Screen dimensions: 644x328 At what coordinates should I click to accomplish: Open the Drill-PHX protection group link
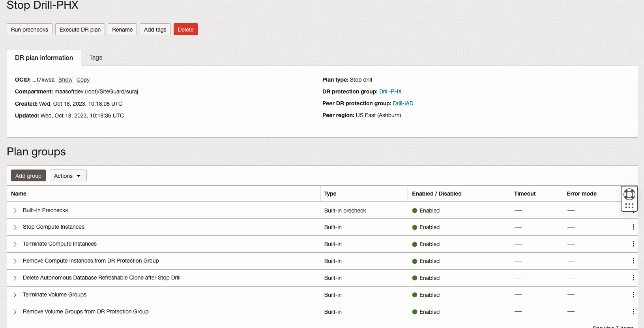[x=390, y=91]
